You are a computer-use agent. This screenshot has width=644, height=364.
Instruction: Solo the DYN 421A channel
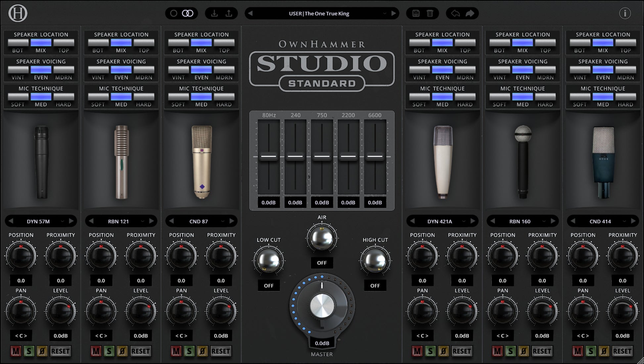click(430, 351)
